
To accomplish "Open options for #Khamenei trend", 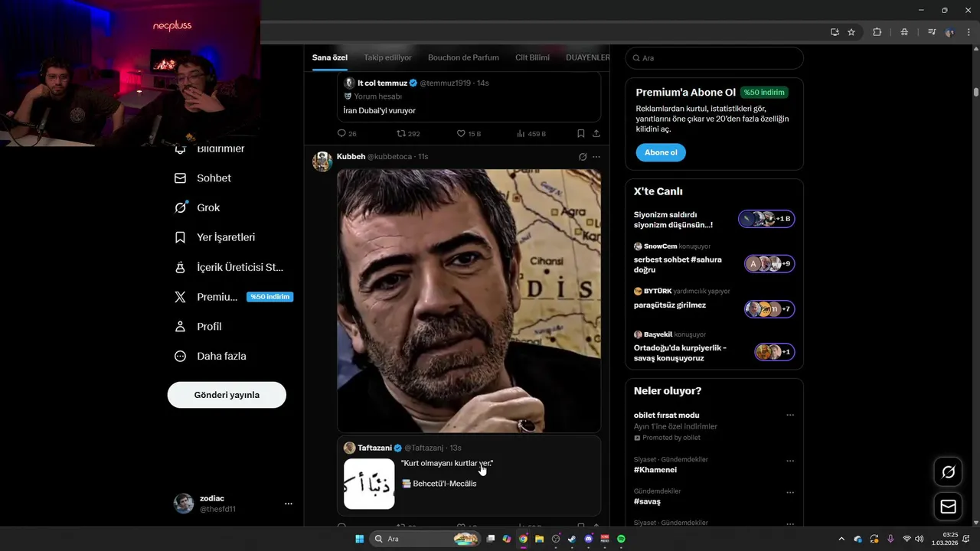I will 790,461.
